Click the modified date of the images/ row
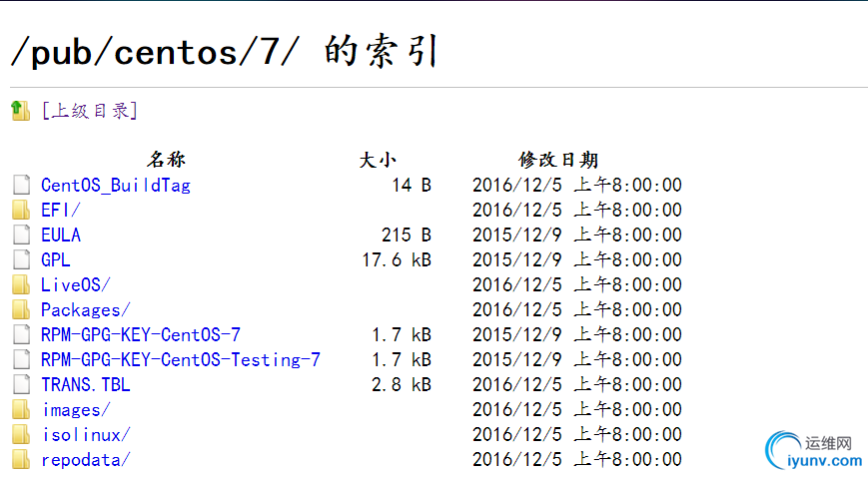868x477 pixels. tap(576, 410)
